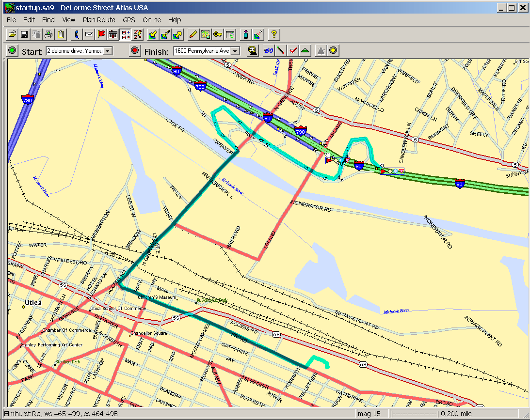530x420 pixels.
Task: Open the phone book search icon
Action: click(77, 34)
